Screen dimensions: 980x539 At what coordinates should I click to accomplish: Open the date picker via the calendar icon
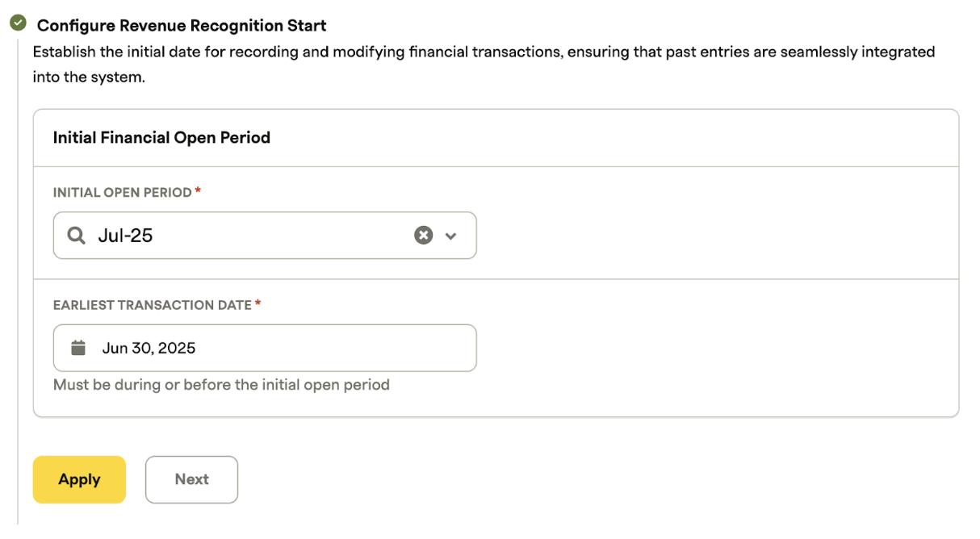[x=78, y=348]
